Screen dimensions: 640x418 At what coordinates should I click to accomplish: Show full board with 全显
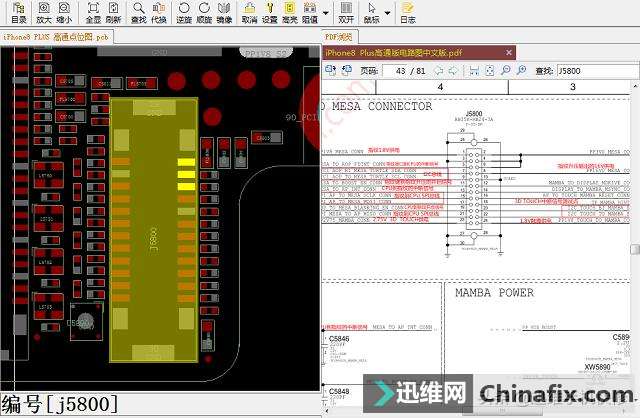pyautogui.click(x=93, y=13)
